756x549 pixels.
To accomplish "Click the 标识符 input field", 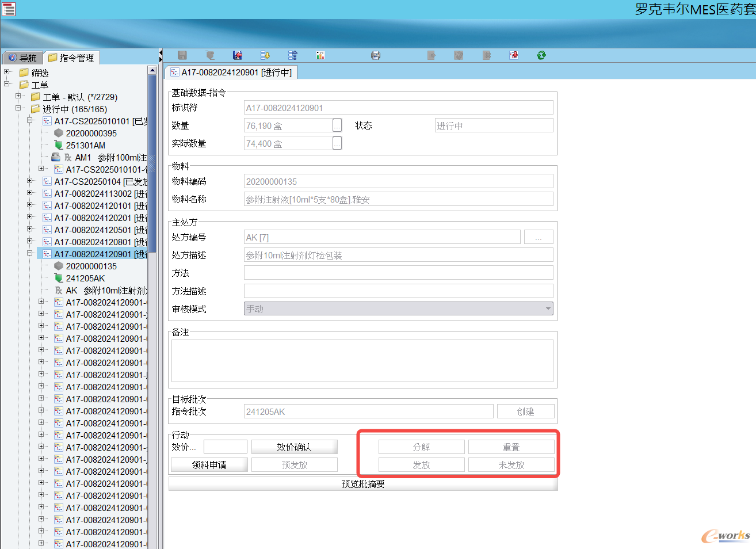I will click(x=398, y=108).
